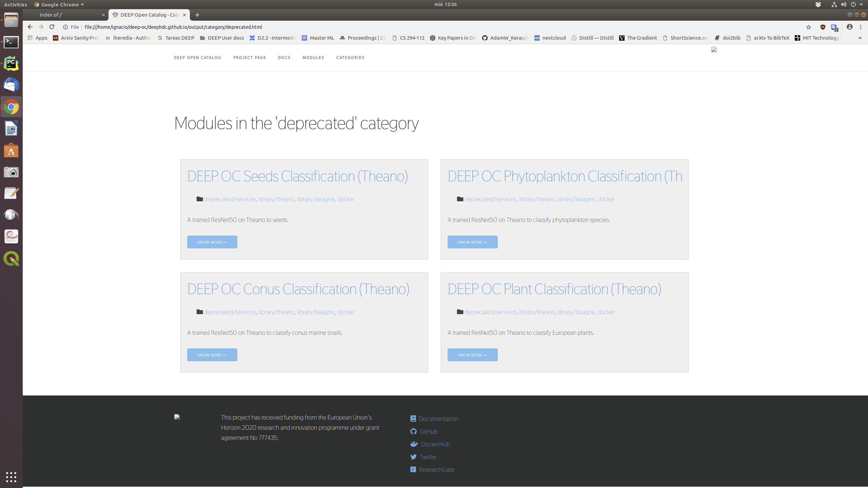
Task: Open QGIS from the dock
Action: [x=11, y=259]
